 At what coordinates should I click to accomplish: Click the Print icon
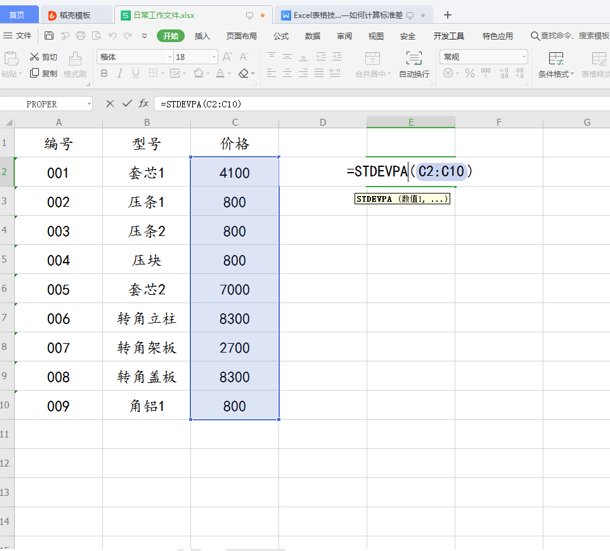[81, 36]
